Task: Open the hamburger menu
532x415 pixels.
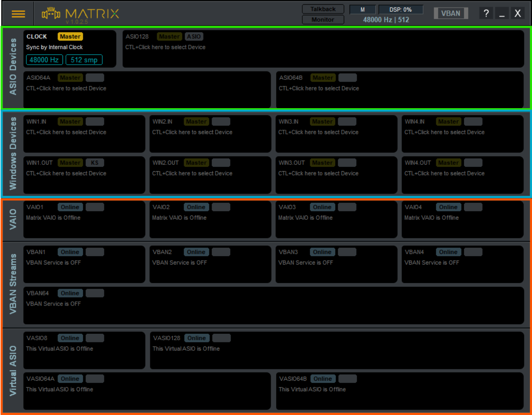Action: (18, 13)
